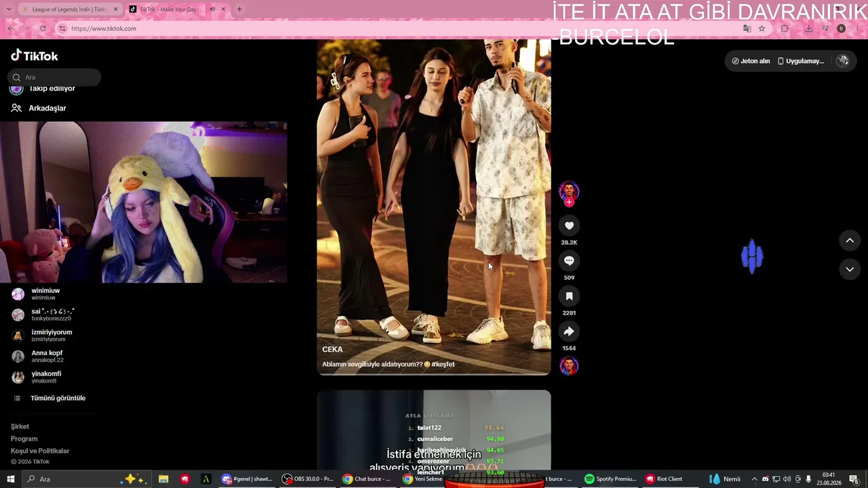
Task: Go to the previous video with up chevron
Action: pos(850,241)
